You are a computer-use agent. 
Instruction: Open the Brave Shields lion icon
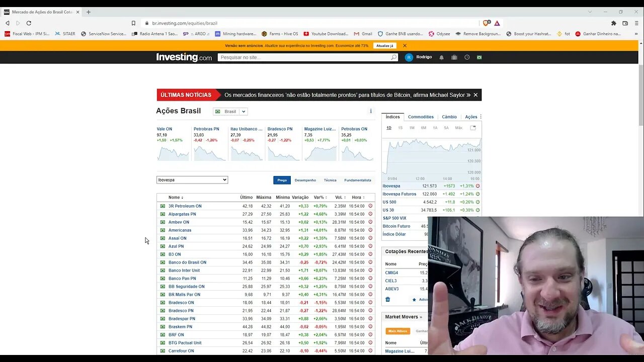click(x=486, y=23)
